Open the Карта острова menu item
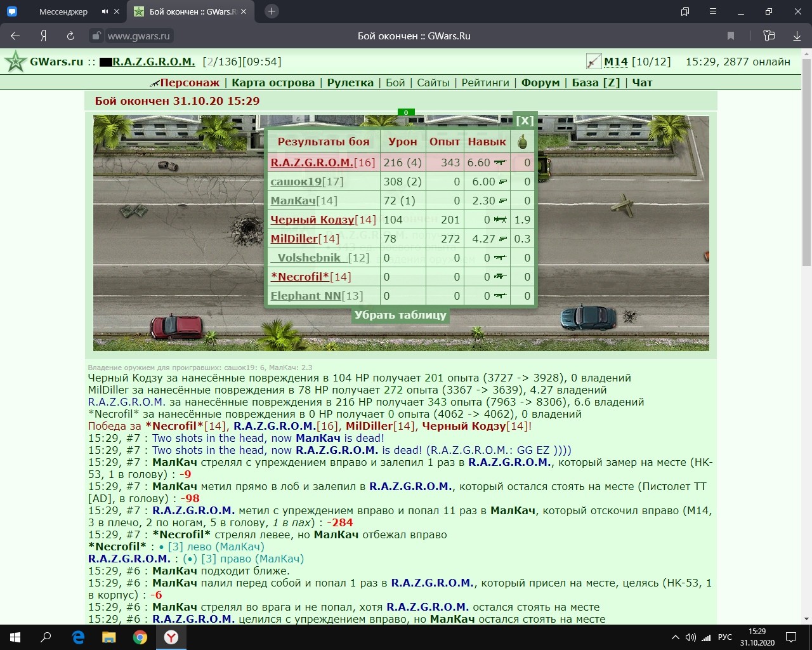Screen dimensions: 812x650 pyautogui.click(x=273, y=83)
